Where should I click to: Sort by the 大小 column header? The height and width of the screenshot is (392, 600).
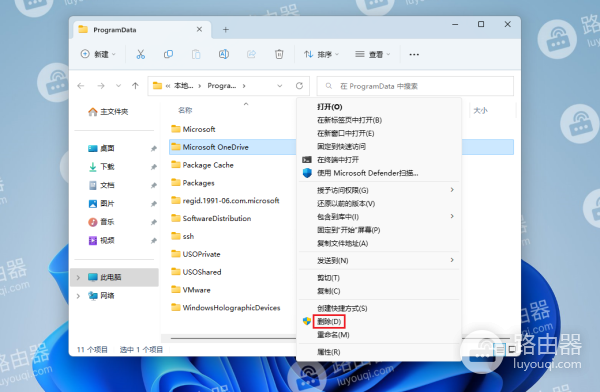481,110
